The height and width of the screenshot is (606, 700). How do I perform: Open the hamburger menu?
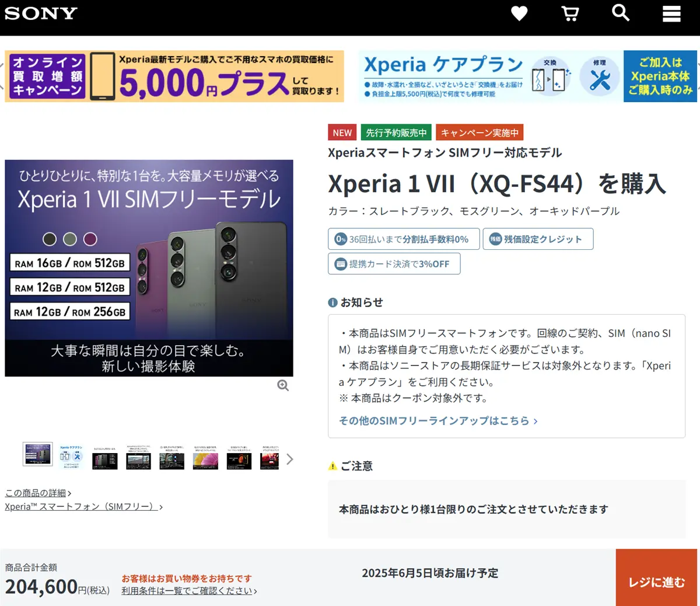tap(671, 13)
